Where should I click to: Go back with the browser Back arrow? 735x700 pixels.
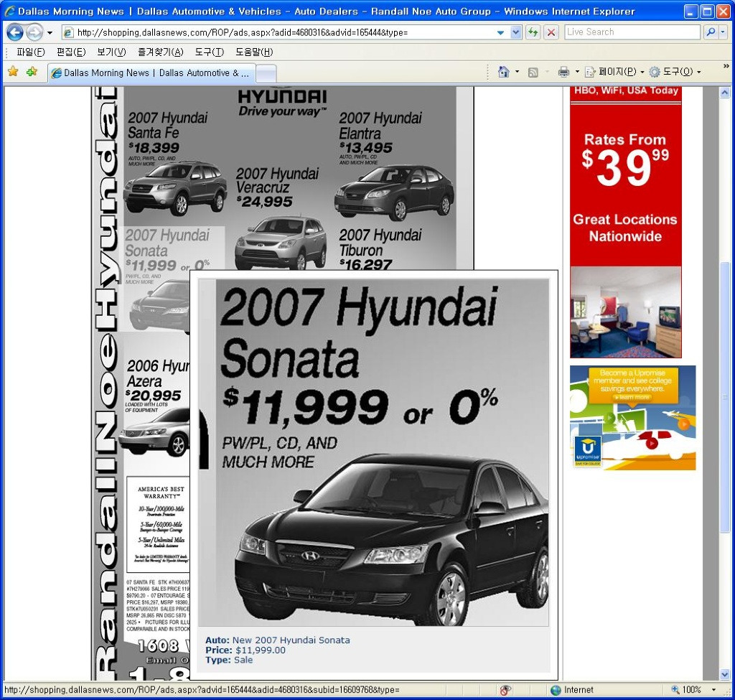[15, 32]
